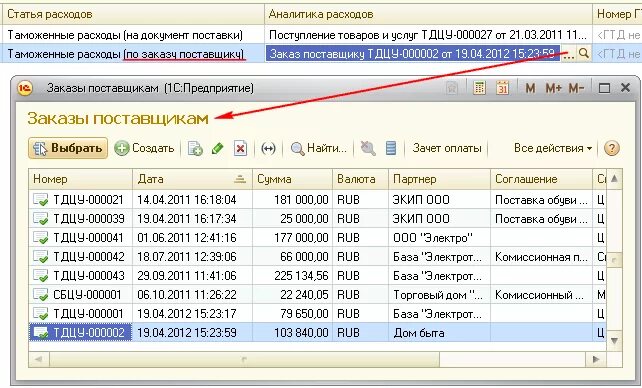Screen dimensions: 642x388
Task: Click the green pencil edit icon
Action: tap(217, 148)
